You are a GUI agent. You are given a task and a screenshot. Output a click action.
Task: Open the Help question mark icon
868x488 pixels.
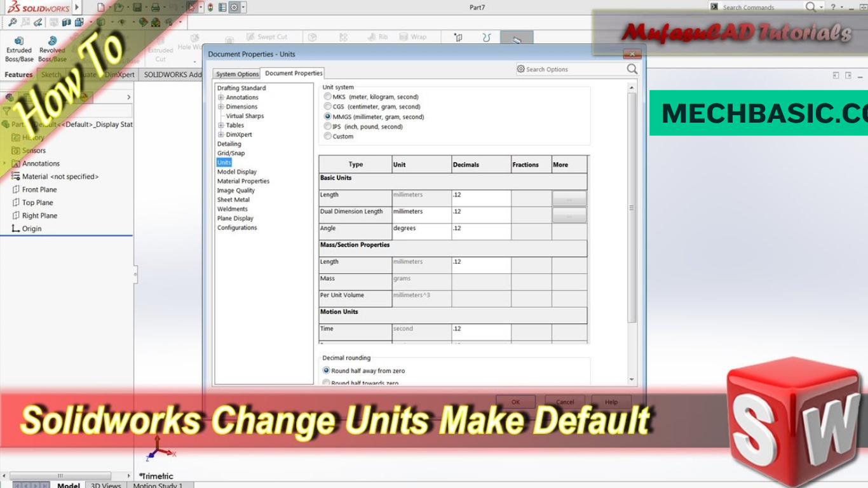[x=833, y=7]
